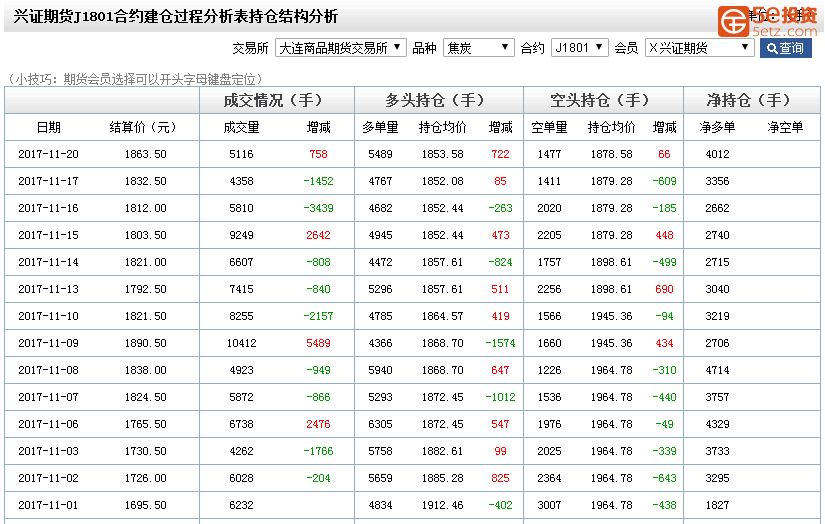Select the date cell 2017-11-15
This screenshot has width=825, height=524.
[x=48, y=235]
